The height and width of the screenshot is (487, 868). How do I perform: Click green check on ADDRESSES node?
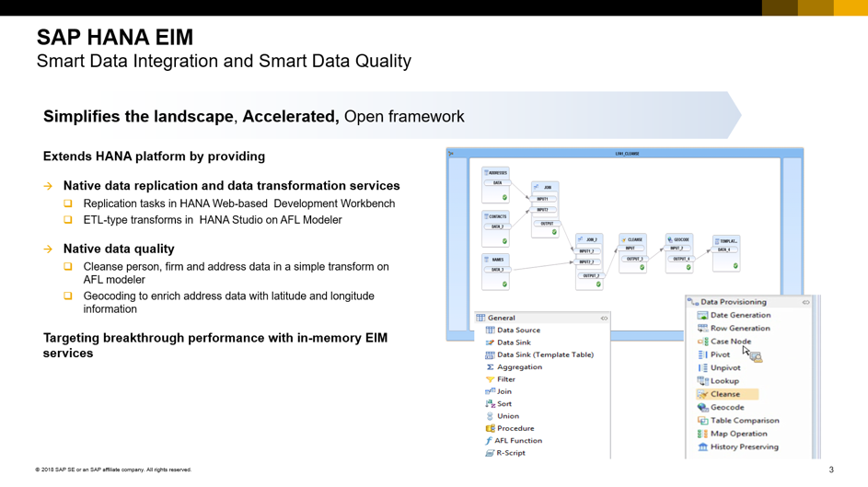coord(504,198)
